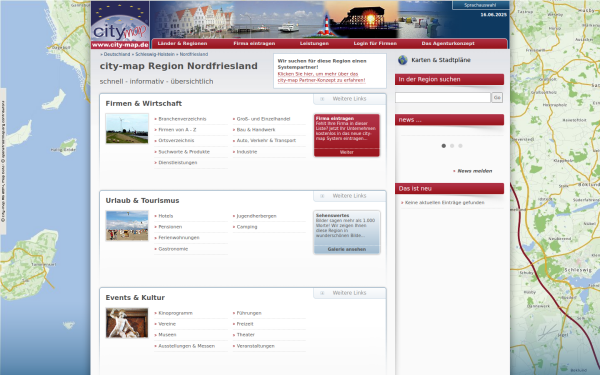
Task: Open the Leistungen menu item
Action: (314, 44)
